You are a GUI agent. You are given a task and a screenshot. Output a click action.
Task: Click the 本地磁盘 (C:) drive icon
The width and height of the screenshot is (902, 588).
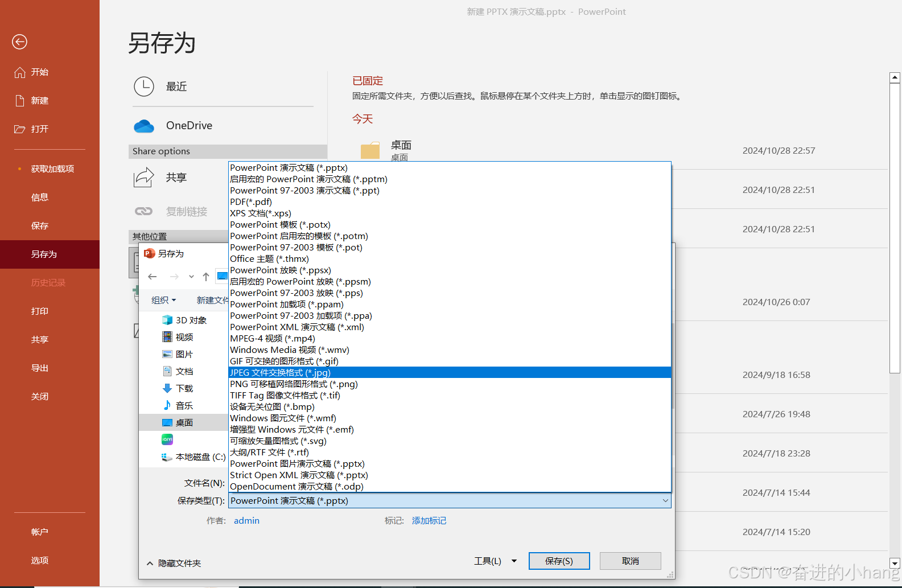pyautogui.click(x=167, y=457)
